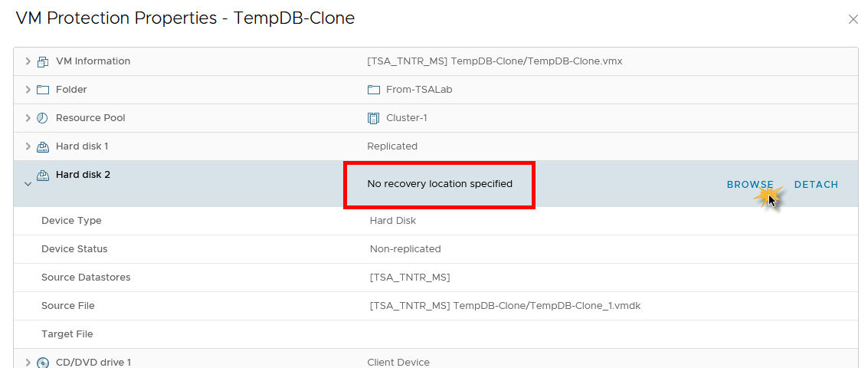868x368 pixels.
Task: Detach Hard disk 2
Action: tap(816, 185)
